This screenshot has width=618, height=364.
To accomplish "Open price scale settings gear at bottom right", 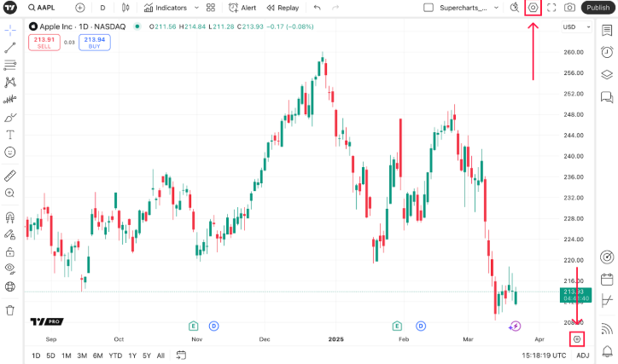I will pyautogui.click(x=578, y=338).
